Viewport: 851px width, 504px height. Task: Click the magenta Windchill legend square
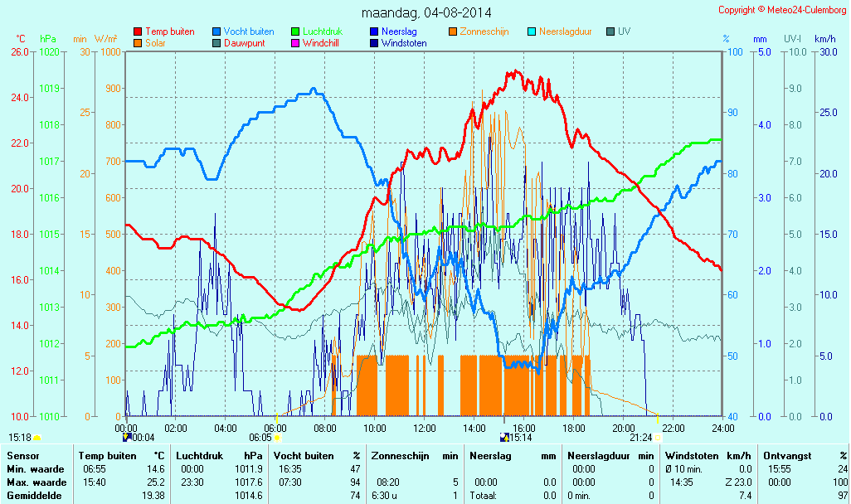(295, 43)
